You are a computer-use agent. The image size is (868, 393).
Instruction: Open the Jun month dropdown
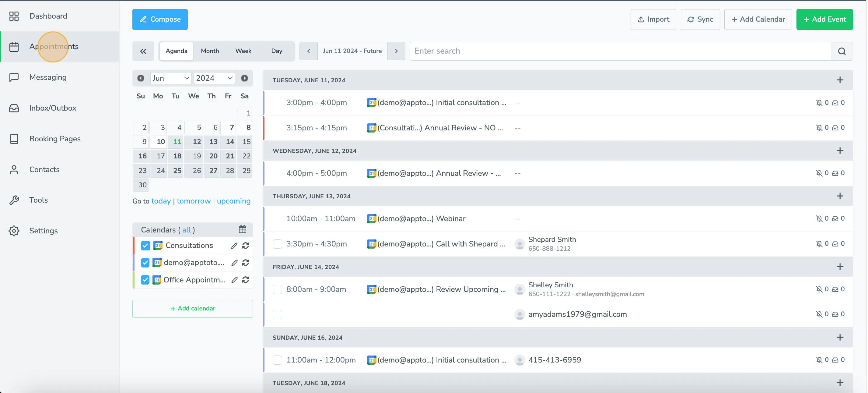click(x=170, y=78)
